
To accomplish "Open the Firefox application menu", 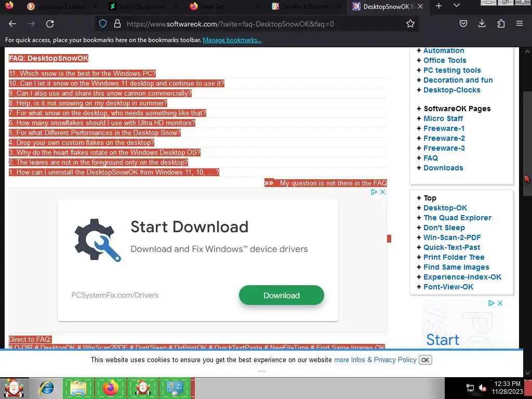I will pyautogui.click(x=520, y=23).
